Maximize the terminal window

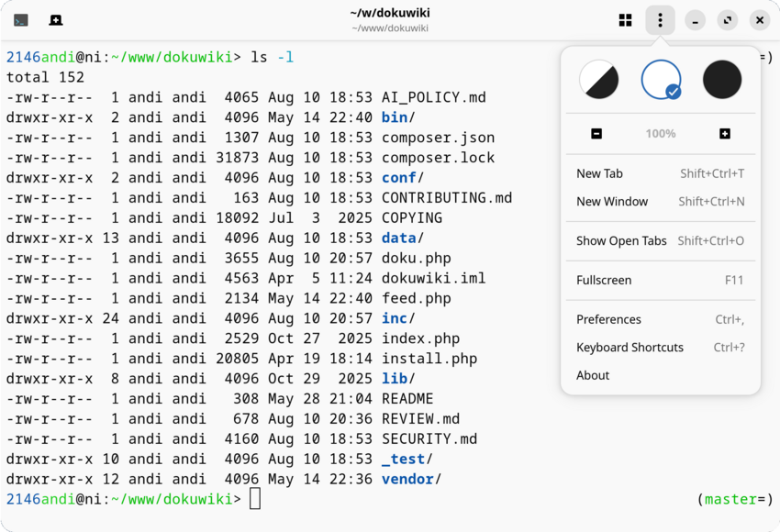tap(728, 20)
